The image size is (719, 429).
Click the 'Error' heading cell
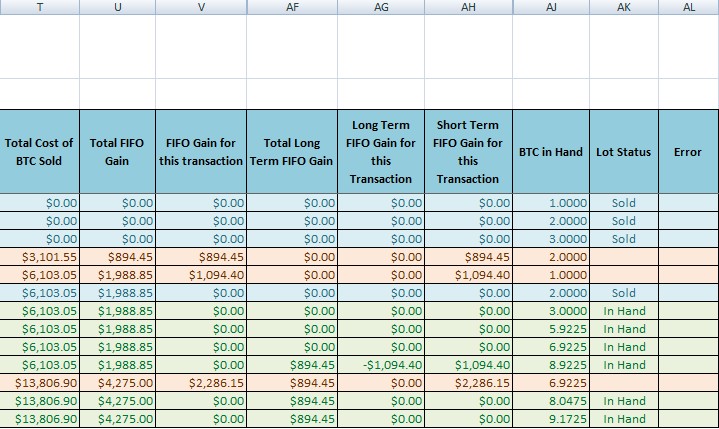point(689,152)
